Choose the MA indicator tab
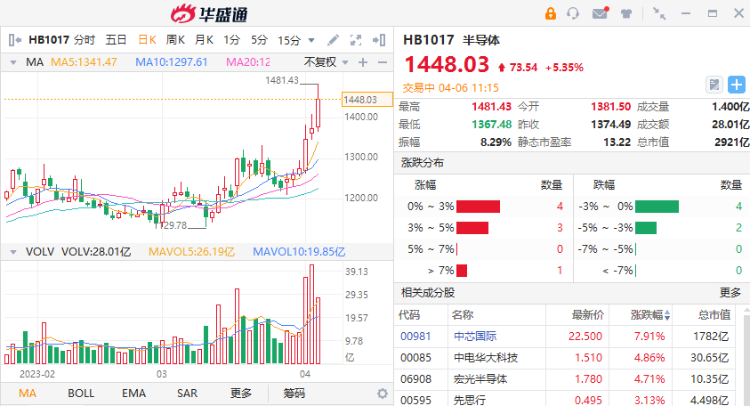 point(27,393)
